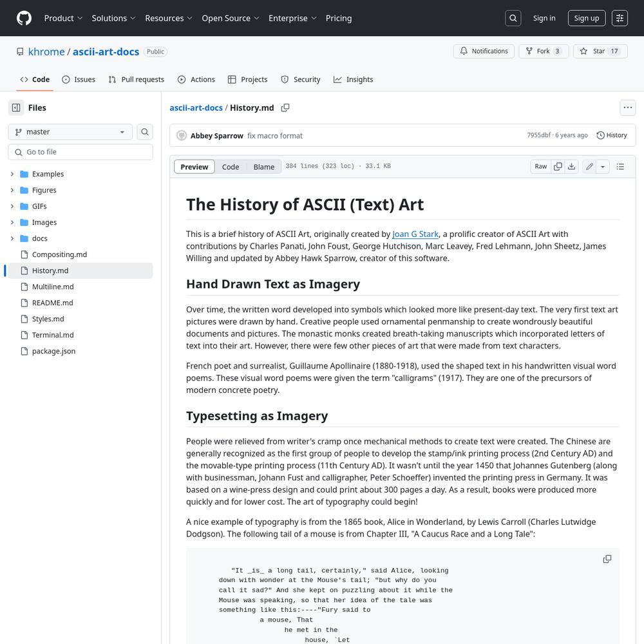Focus the Go to file input

(80, 152)
